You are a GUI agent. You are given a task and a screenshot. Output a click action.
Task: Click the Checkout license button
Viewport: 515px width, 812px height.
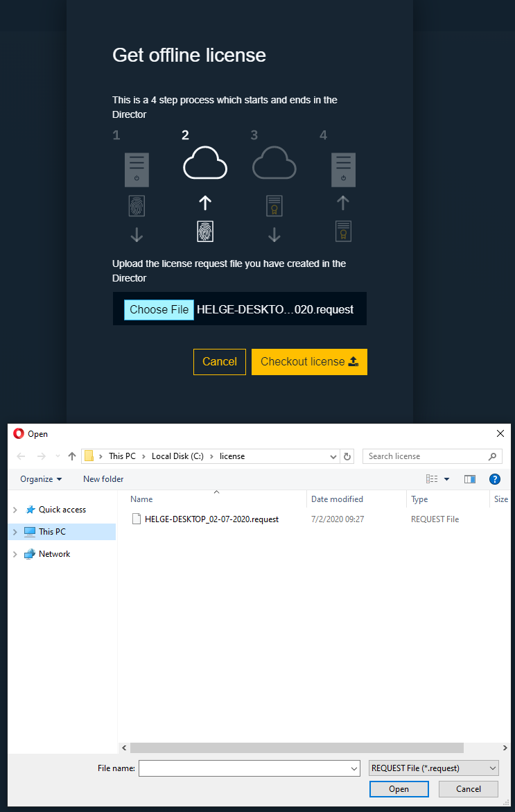point(310,361)
